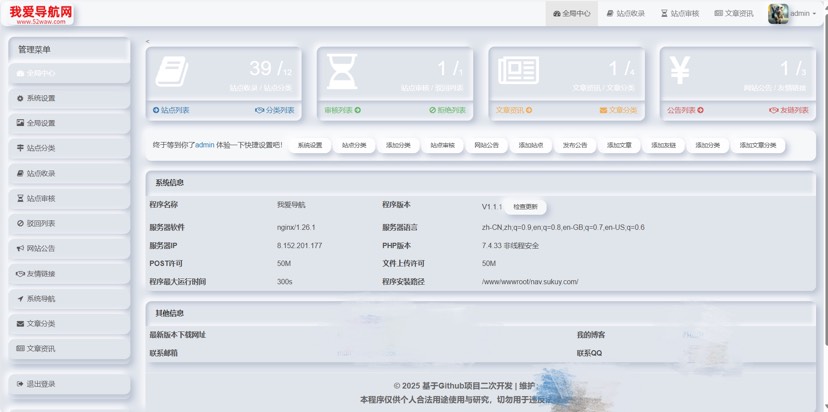Image resolution: width=828 pixels, height=412 pixels.
Task: Open the admin user dropdown
Action: tap(803, 14)
